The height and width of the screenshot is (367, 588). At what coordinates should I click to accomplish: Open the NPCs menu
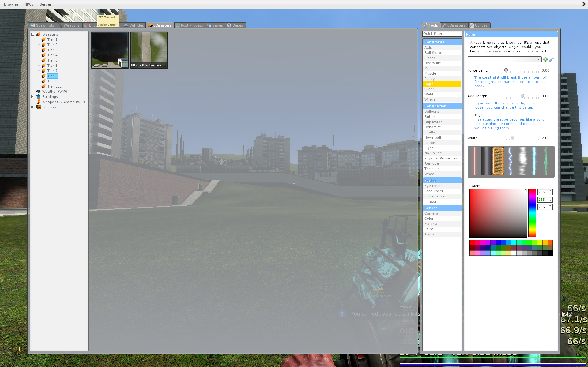(x=29, y=4)
